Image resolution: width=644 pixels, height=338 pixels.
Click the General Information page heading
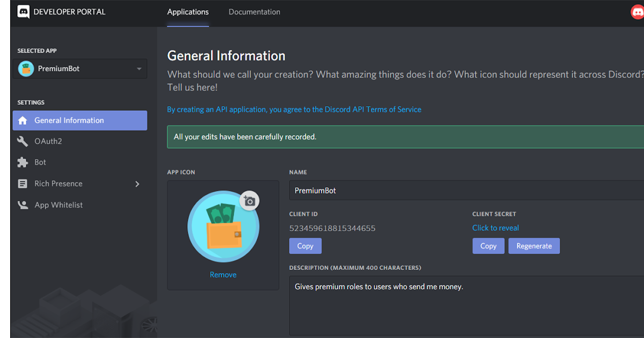coord(226,56)
